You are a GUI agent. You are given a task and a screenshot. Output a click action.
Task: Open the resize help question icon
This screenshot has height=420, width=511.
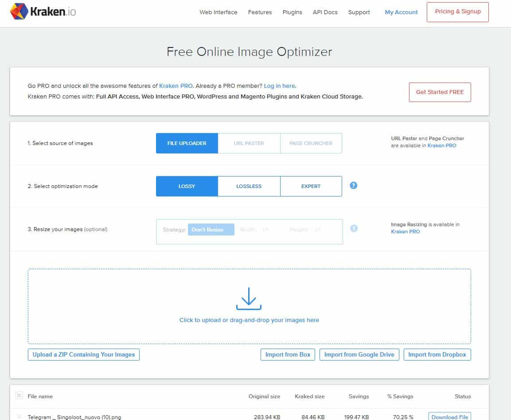point(354,228)
